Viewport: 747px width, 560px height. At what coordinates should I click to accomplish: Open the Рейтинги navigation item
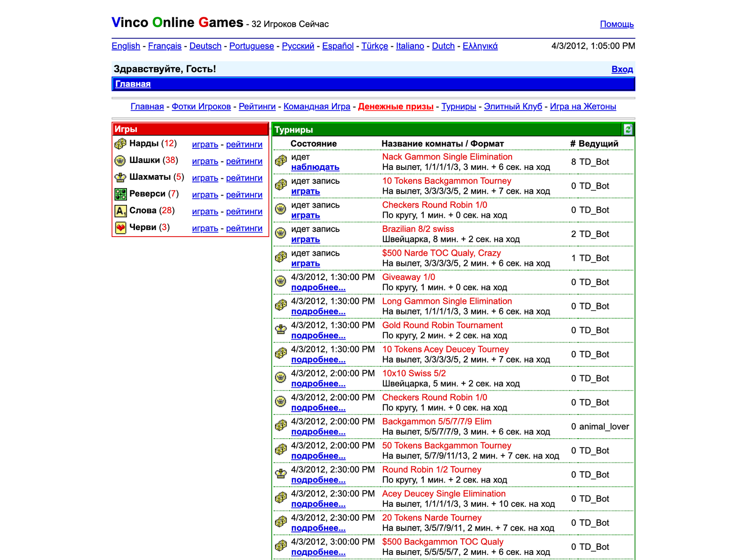tap(257, 106)
